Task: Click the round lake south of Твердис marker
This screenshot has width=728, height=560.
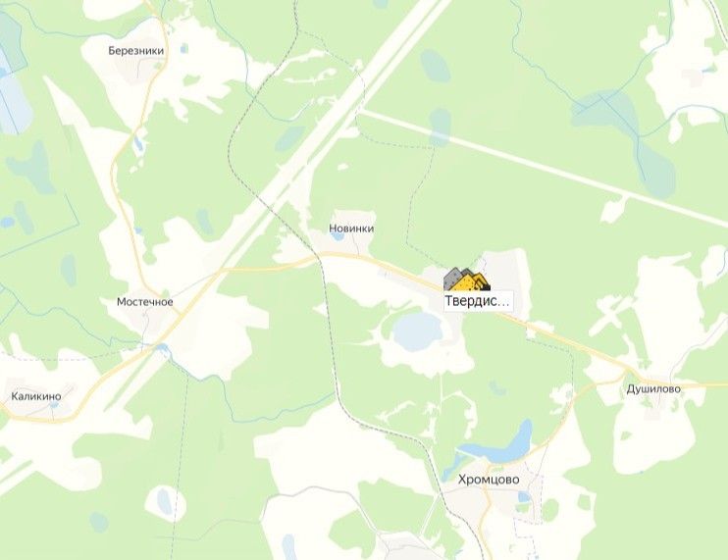Action: tap(417, 331)
